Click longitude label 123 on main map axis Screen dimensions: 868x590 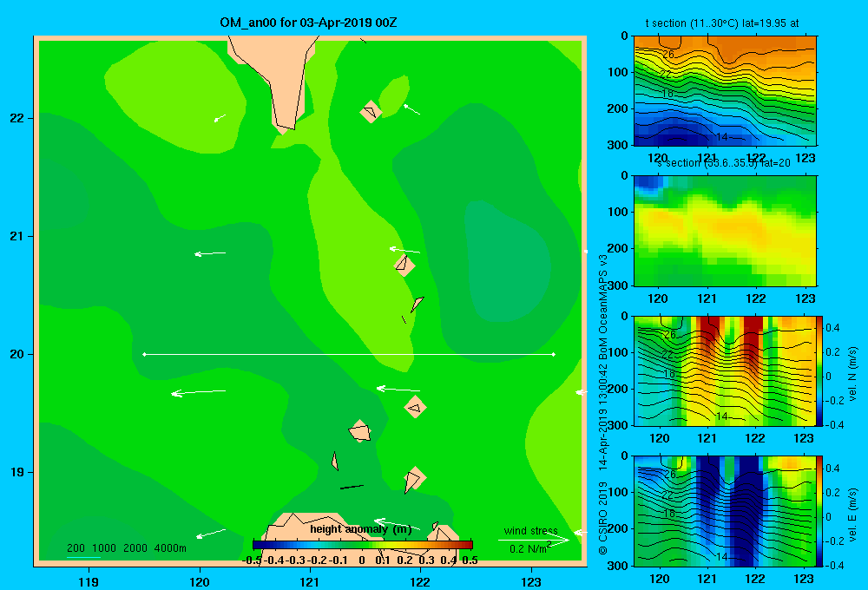point(531,582)
